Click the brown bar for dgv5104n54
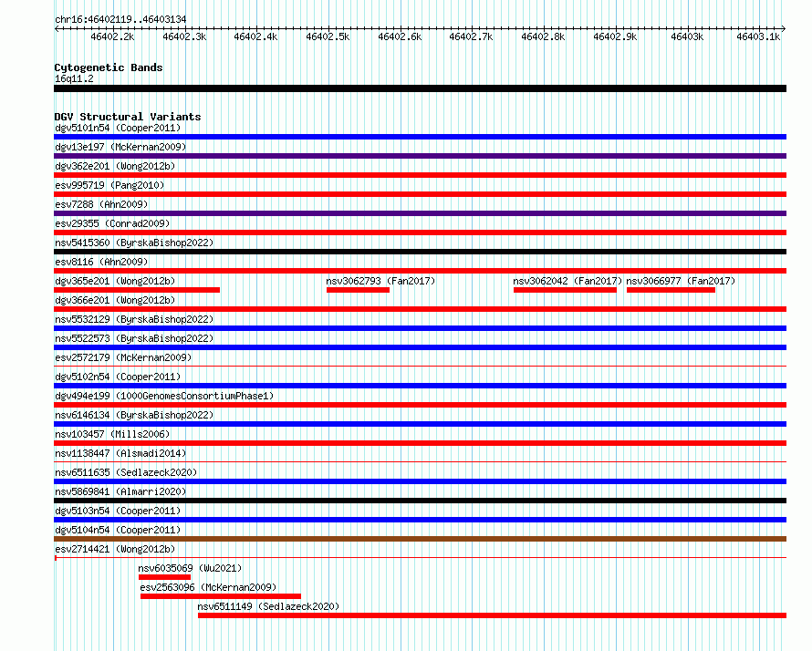Screen dimensions: 812x651 click(x=420, y=539)
